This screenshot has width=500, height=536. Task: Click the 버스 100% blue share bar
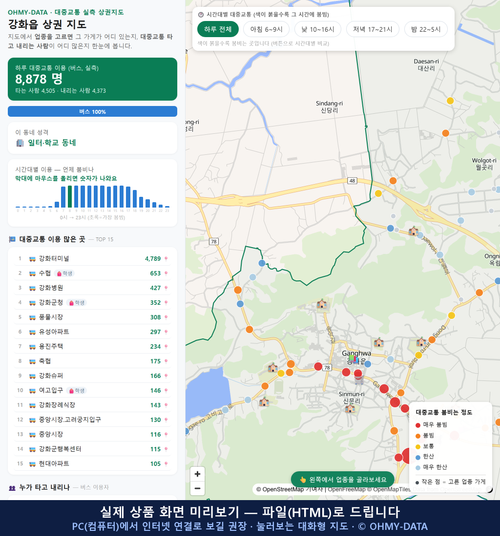pos(92,111)
